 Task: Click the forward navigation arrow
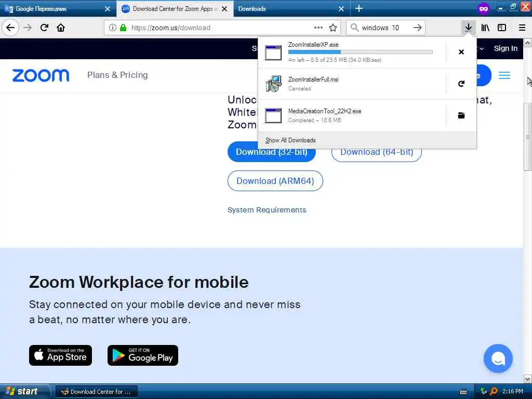pyautogui.click(x=28, y=28)
